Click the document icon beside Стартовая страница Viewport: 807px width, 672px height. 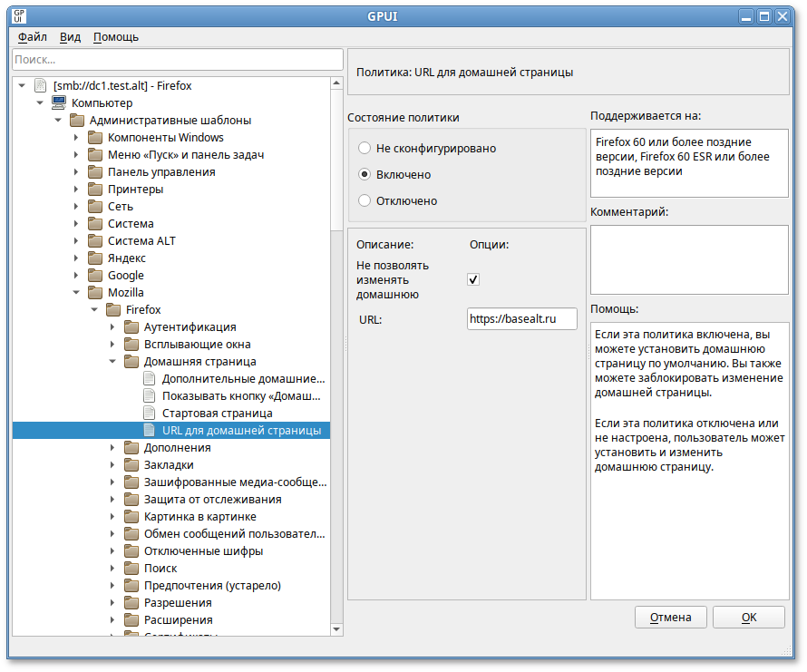(150, 414)
